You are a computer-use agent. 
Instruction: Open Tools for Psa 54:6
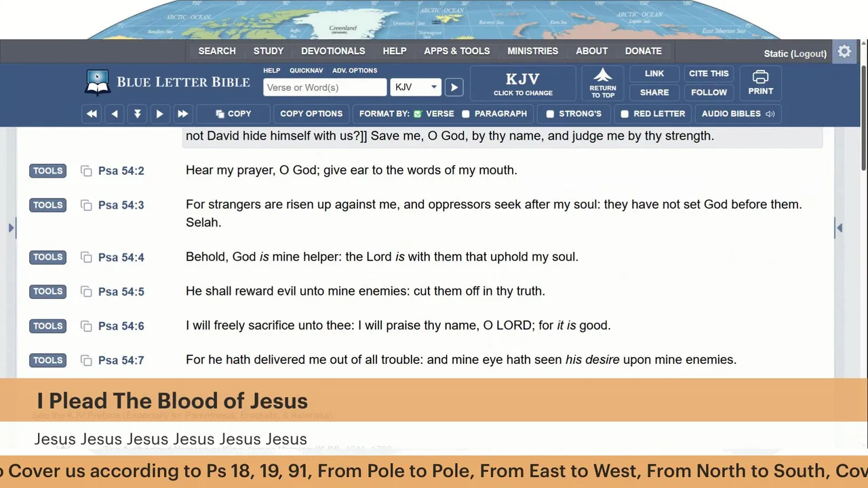(47, 326)
